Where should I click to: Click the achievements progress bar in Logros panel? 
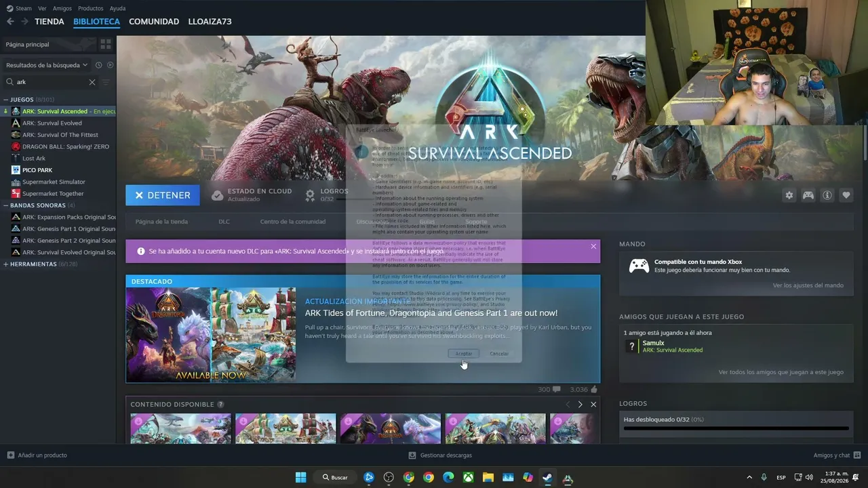point(736,428)
